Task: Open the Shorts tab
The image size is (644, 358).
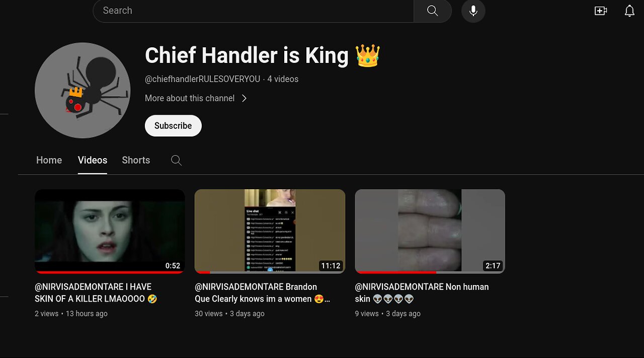Action: (x=136, y=160)
